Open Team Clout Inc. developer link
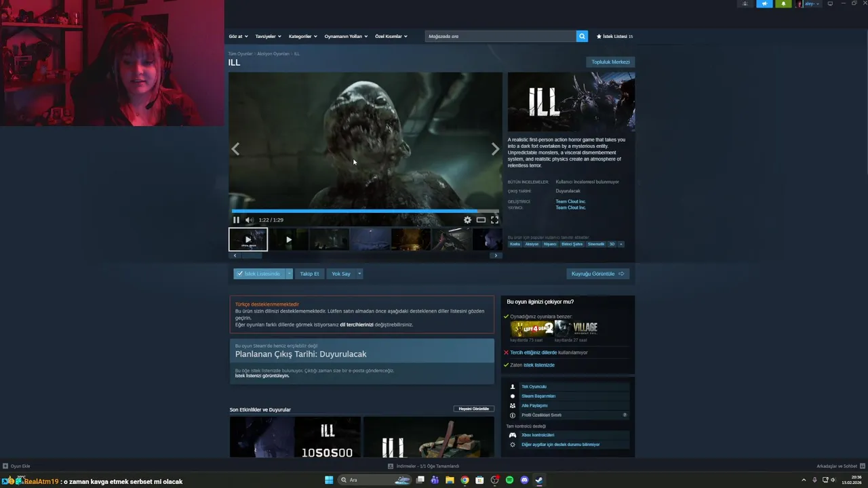The width and height of the screenshot is (868, 488). pos(570,201)
